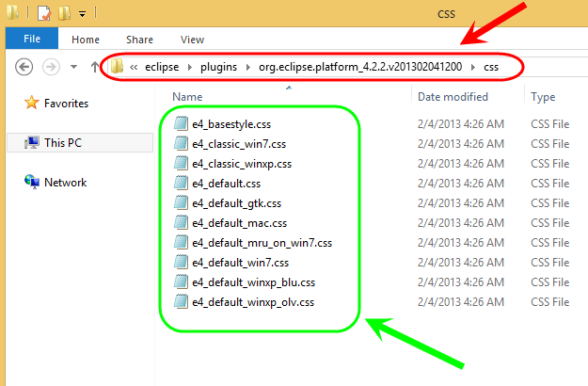588x386 pixels.
Task: Open the Customize Quick Access Toolbar dropdown
Action: coord(82,14)
